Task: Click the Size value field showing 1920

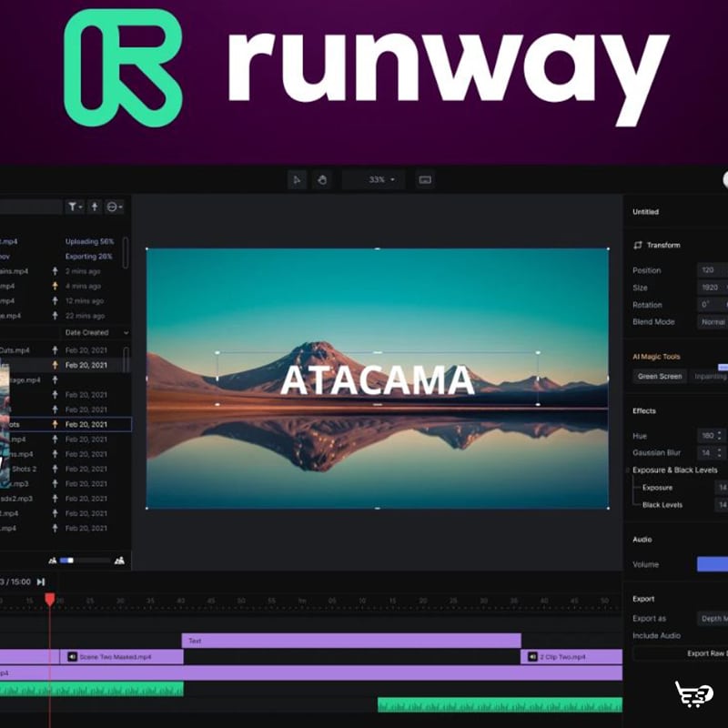Action: click(x=713, y=288)
